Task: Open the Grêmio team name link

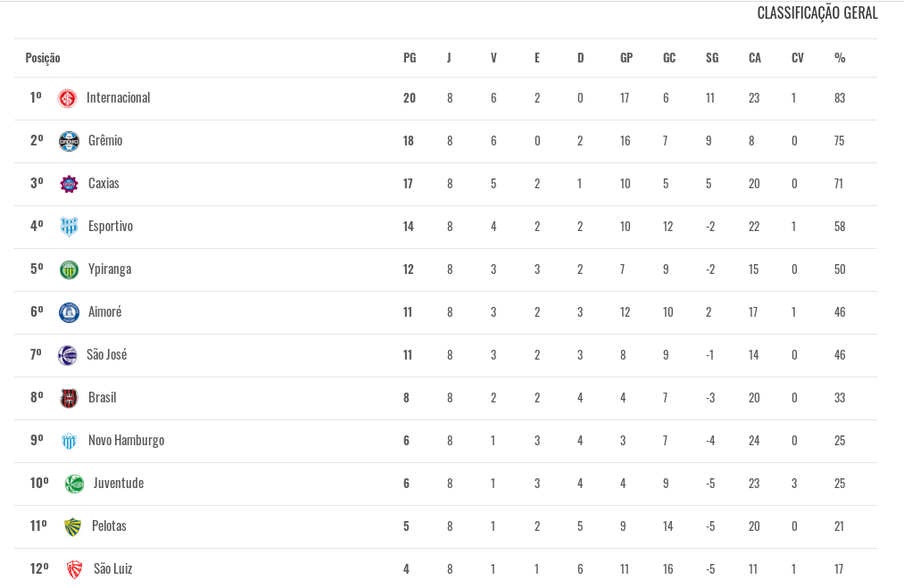Action: coord(105,141)
